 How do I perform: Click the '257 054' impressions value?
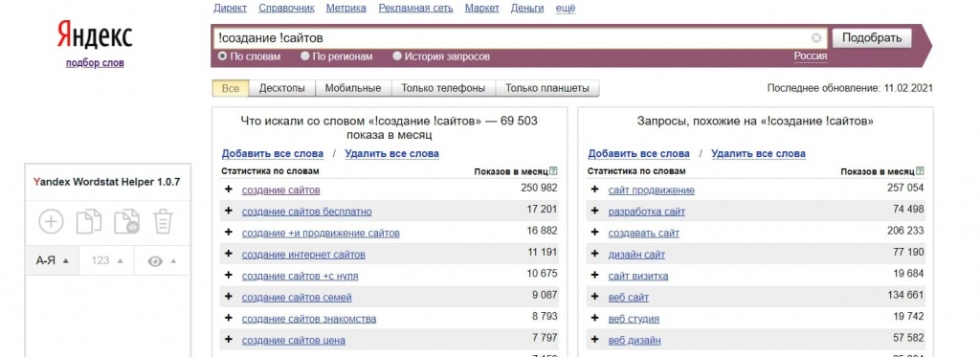tap(905, 188)
